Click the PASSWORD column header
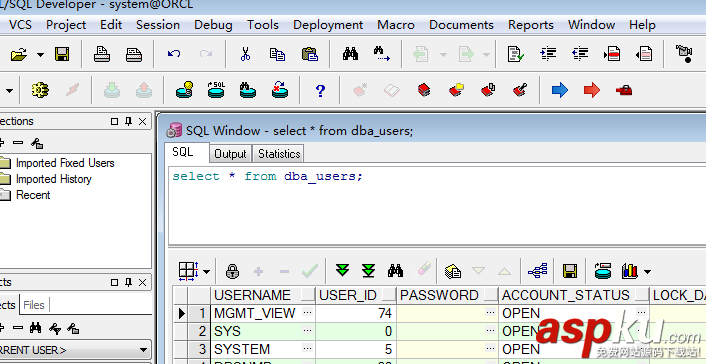The width and height of the screenshot is (706, 364). [x=448, y=295]
